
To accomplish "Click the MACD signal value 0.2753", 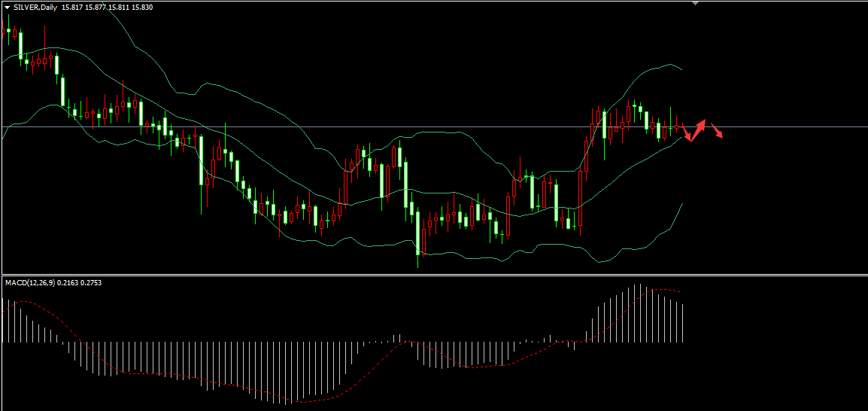I will (x=90, y=282).
